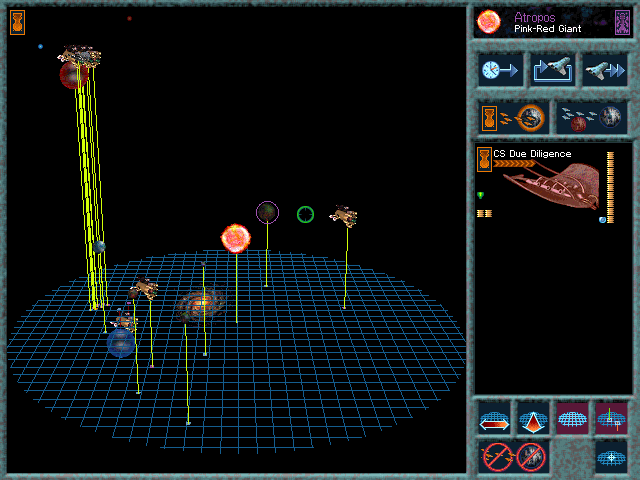640x480 pixels.
Task: Click the swirling orange star lane vortex
Action: point(201,304)
